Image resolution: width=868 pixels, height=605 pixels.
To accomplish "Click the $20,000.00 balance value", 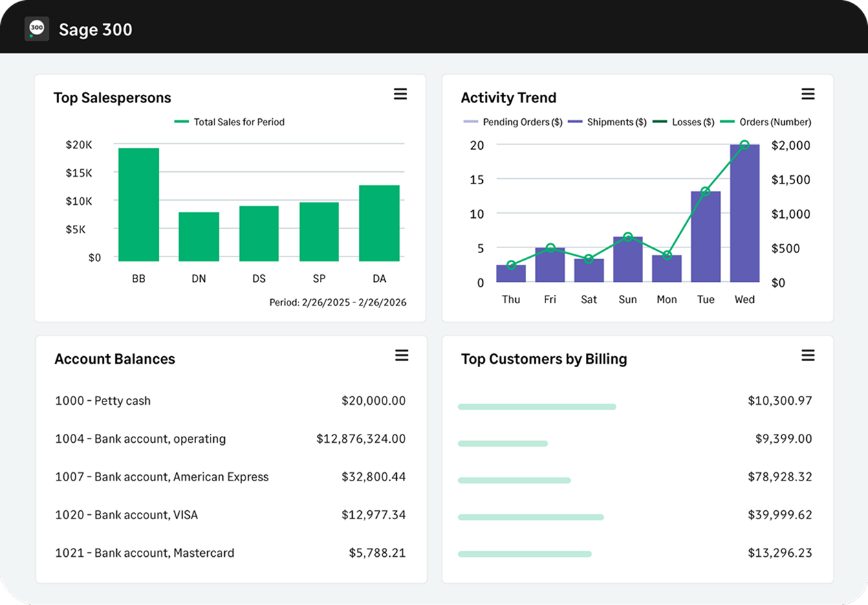I will click(373, 401).
